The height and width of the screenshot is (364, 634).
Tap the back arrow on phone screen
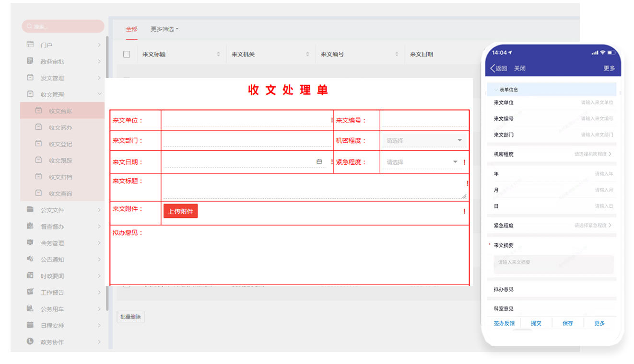coord(493,68)
